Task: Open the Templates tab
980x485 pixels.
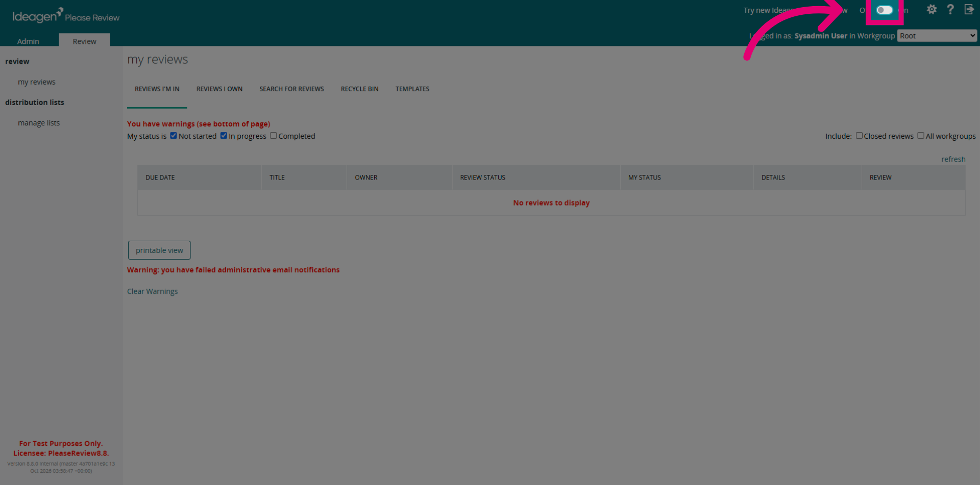Action: 412,89
